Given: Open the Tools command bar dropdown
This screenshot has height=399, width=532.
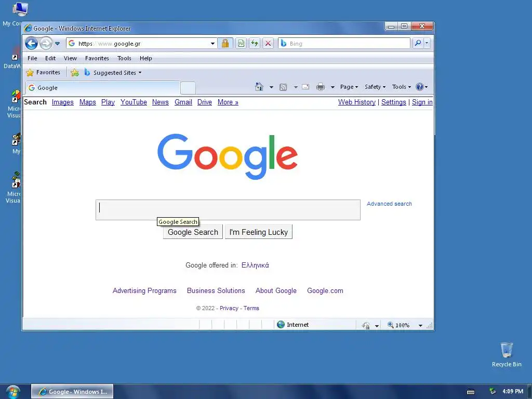Looking at the screenshot, I should (402, 87).
